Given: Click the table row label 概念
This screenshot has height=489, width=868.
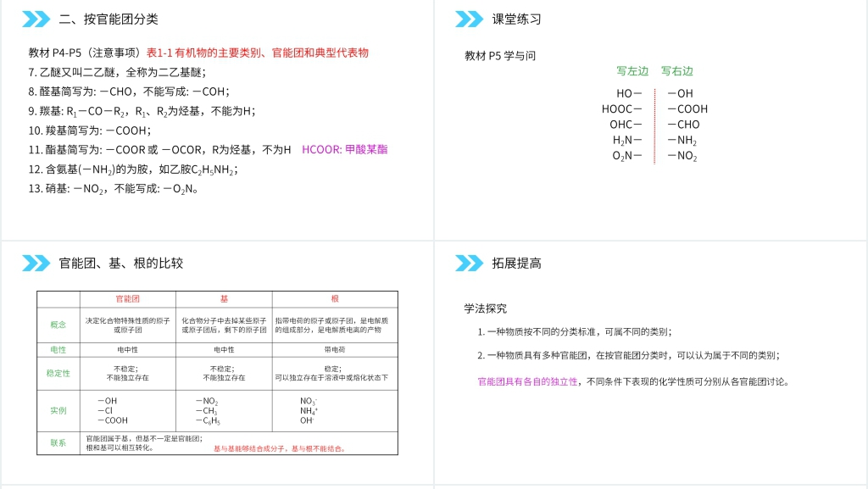Looking at the screenshot, I should tap(58, 325).
